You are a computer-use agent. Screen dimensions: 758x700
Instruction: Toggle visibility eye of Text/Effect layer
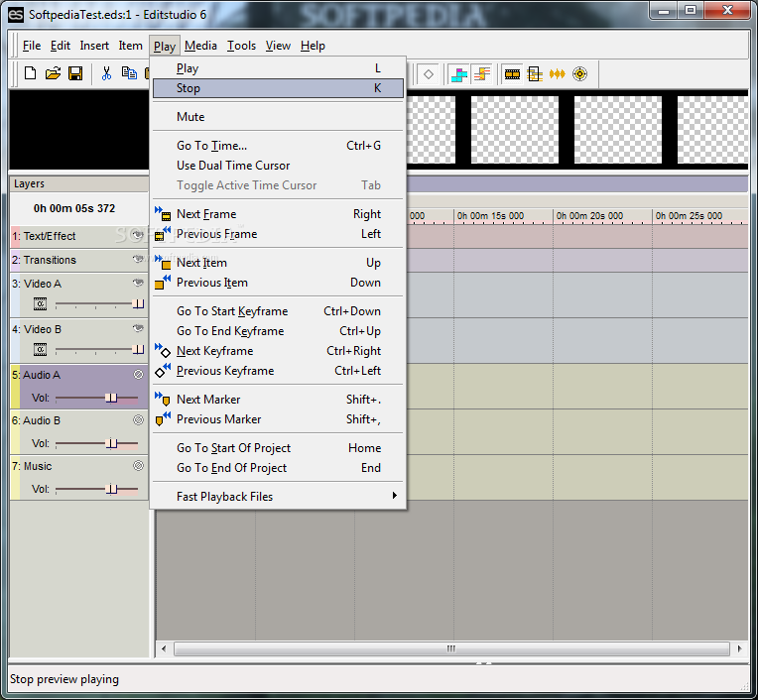click(138, 235)
